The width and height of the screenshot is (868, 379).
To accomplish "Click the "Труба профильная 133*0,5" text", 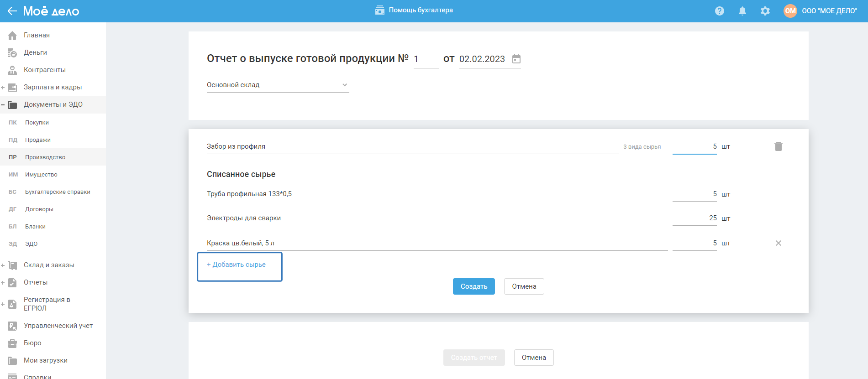I will [x=249, y=194].
